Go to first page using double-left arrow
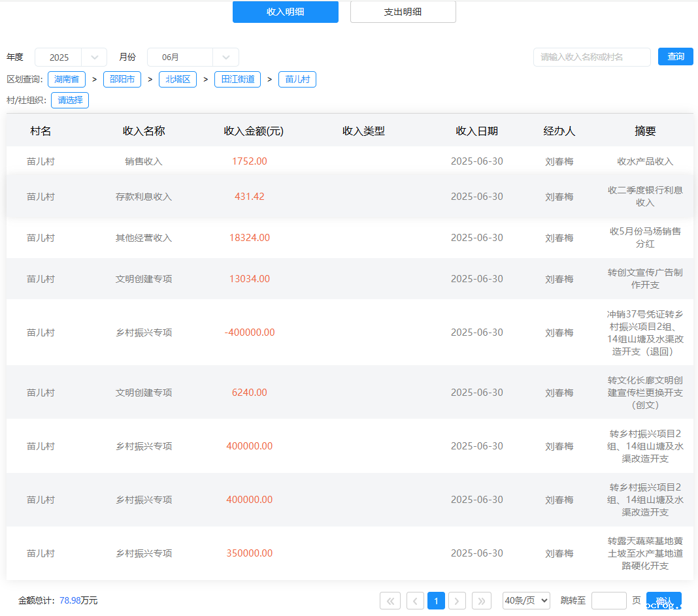Image resolution: width=698 pixels, height=616 pixels. pyautogui.click(x=390, y=601)
